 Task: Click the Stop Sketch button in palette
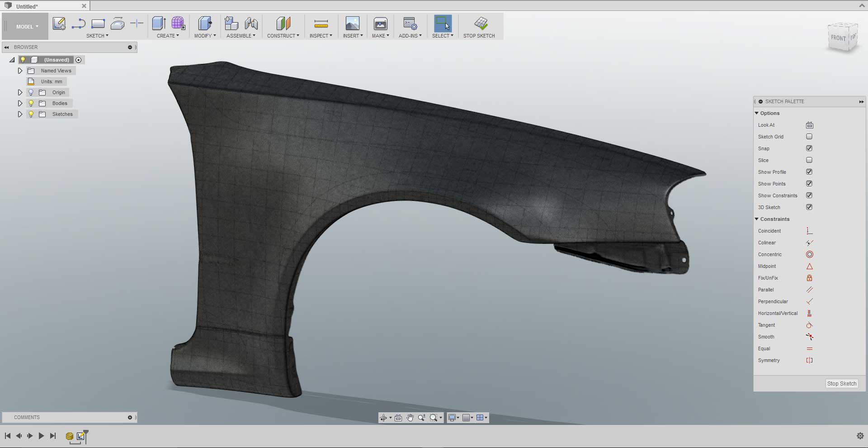842,383
